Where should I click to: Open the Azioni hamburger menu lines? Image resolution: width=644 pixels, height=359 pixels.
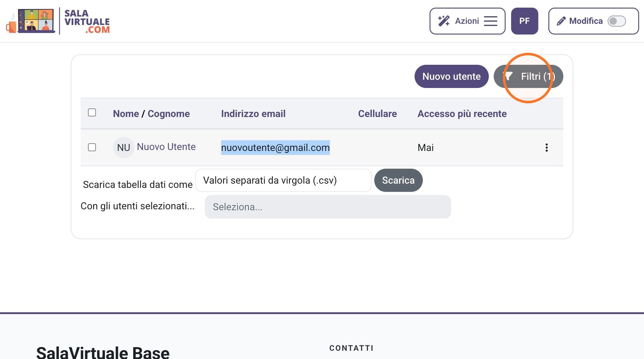tap(490, 21)
